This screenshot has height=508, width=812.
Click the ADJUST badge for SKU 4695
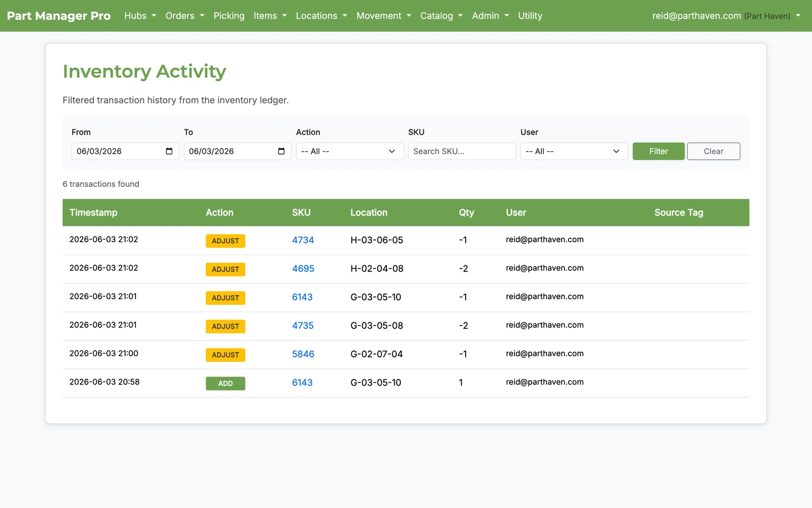pyautogui.click(x=226, y=269)
